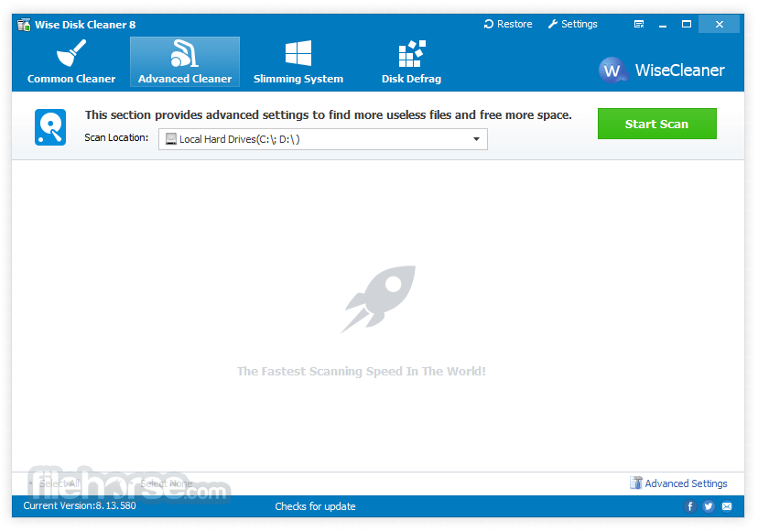Click the WiseCleaner logo
Image resolution: width=758 pixels, height=532 pixels.
662,71
